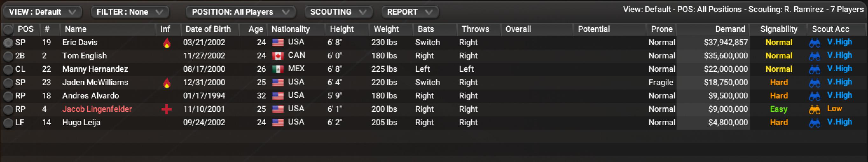Open the REPORT menu

[410, 12]
